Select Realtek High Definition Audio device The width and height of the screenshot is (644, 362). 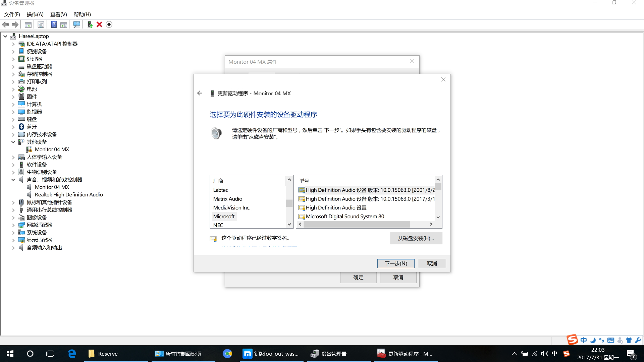click(69, 195)
